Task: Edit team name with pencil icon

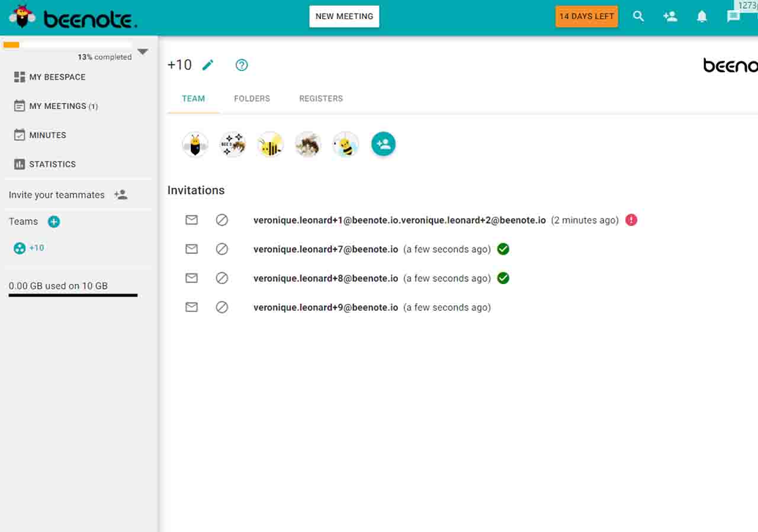Action: pyautogui.click(x=208, y=65)
